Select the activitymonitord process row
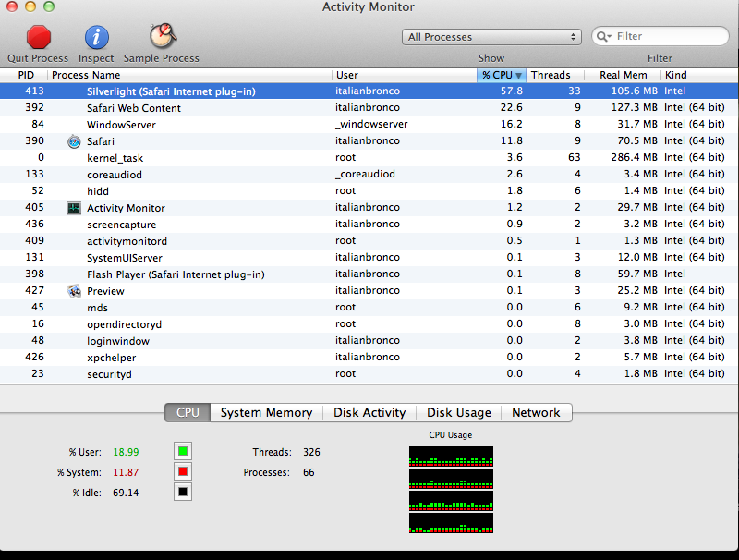This screenshot has height=560, width=739. coord(369,241)
